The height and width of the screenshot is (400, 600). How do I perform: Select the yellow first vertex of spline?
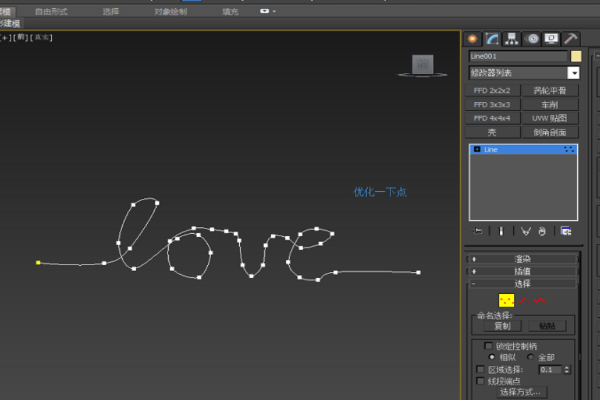(x=38, y=263)
